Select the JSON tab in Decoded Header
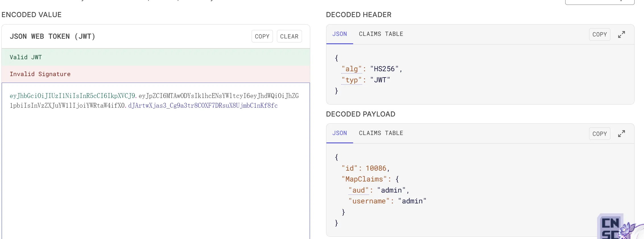Screen dimensions: 644x239 (x=339, y=34)
